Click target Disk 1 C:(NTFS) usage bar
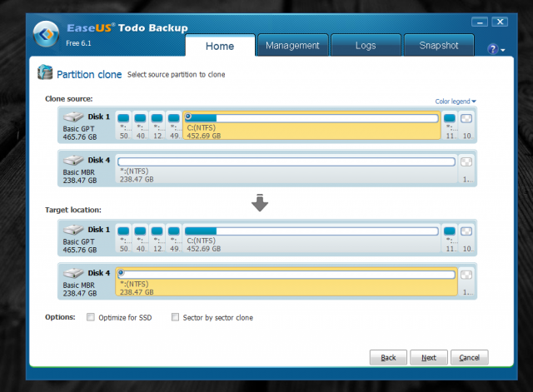 point(311,231)
